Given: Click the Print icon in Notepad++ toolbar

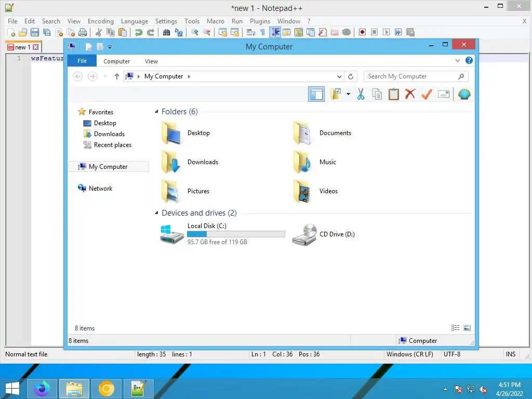Looking at the screenshot, I should pos(83,32).
